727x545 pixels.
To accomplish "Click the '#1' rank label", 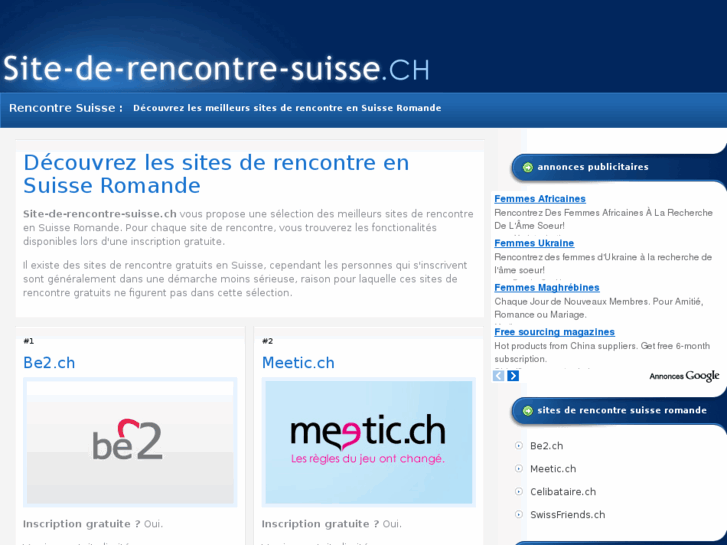I will [x=28, y=341].
